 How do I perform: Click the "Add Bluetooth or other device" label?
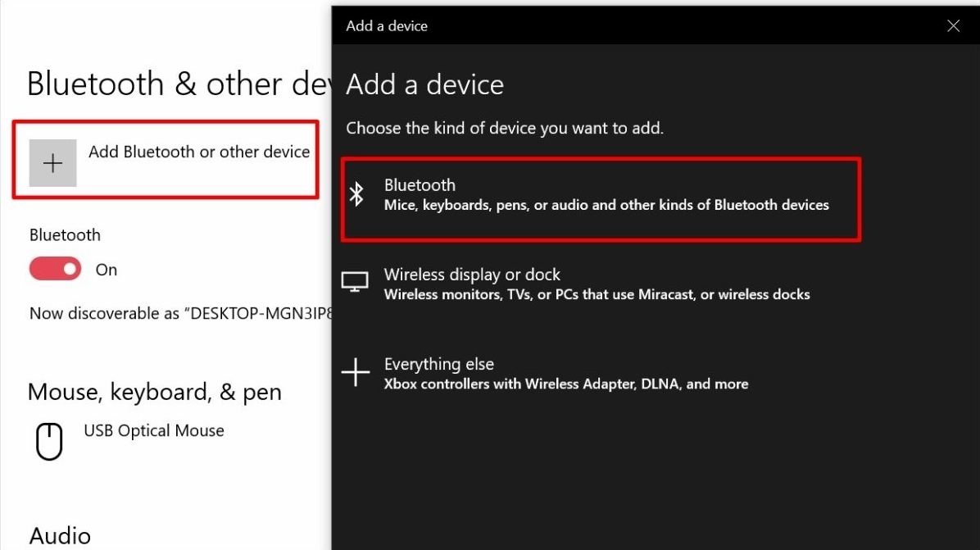[x=199, y=152]
